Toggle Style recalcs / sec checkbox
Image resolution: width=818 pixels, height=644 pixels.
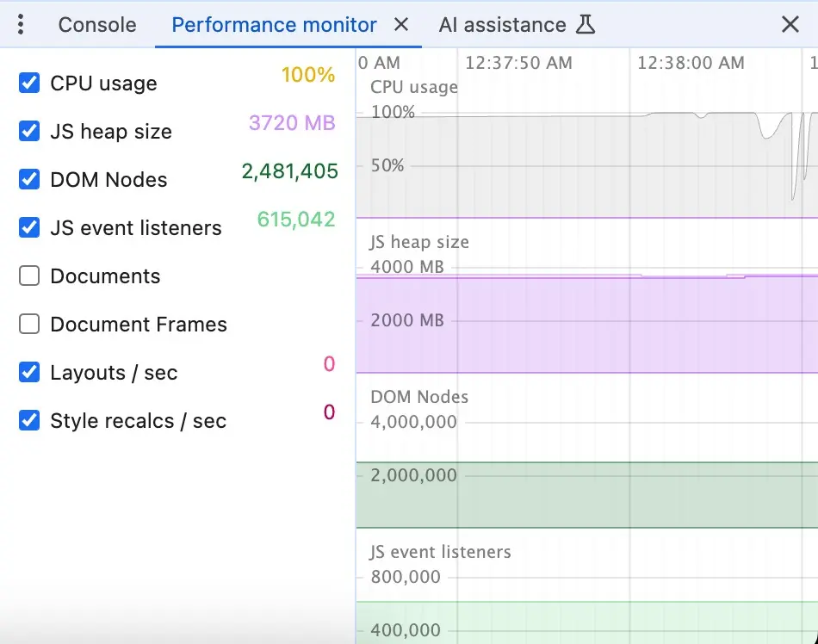coord(29,420)
